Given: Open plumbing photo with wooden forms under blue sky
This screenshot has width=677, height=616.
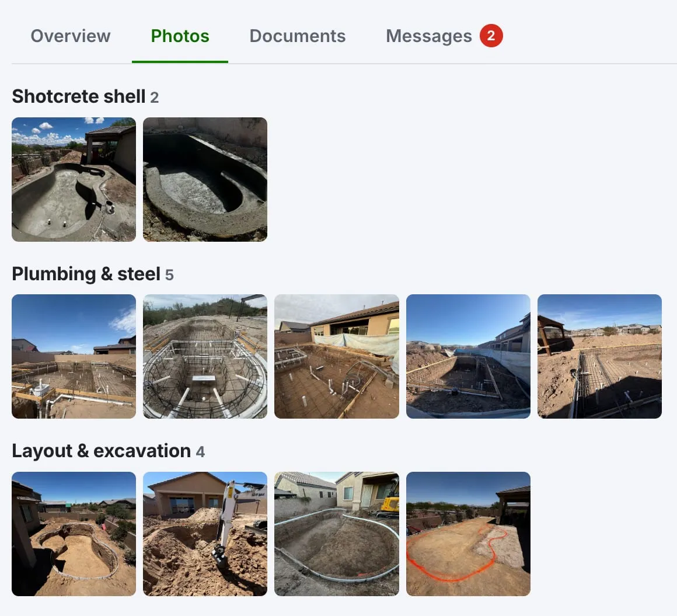Looking at the screenshot, I should click(x=74, y=356).
